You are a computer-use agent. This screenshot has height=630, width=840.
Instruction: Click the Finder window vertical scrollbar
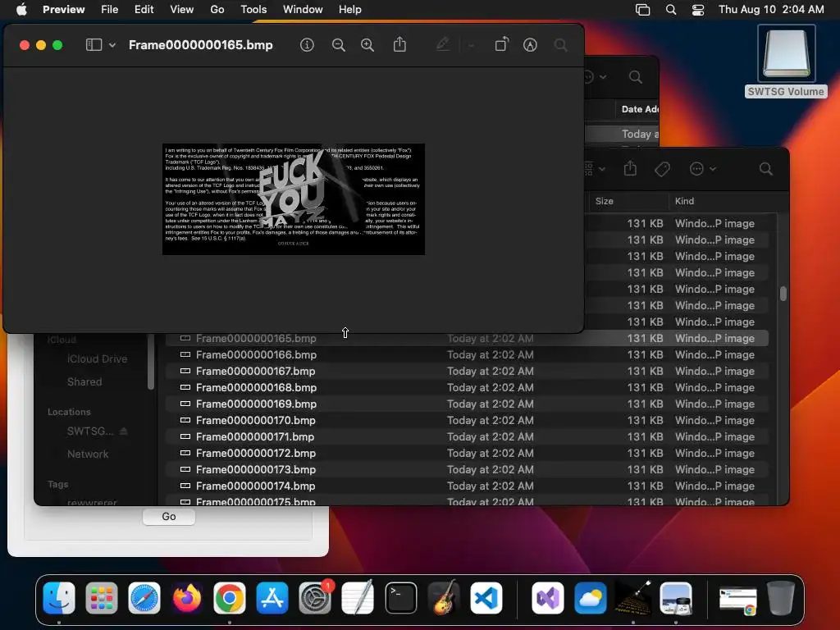(x=783, y=294)
